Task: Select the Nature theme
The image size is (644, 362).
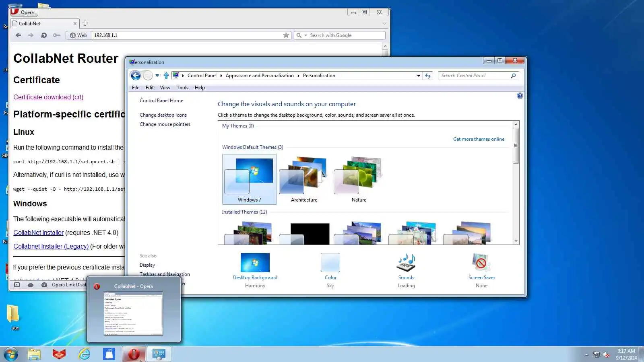Action: (359, 179)
